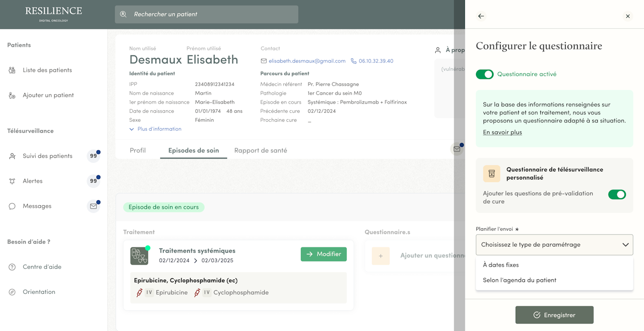Select the À dates fixes option
The width and height of the screenshot is (644, 331).
(x=554, y=265)
